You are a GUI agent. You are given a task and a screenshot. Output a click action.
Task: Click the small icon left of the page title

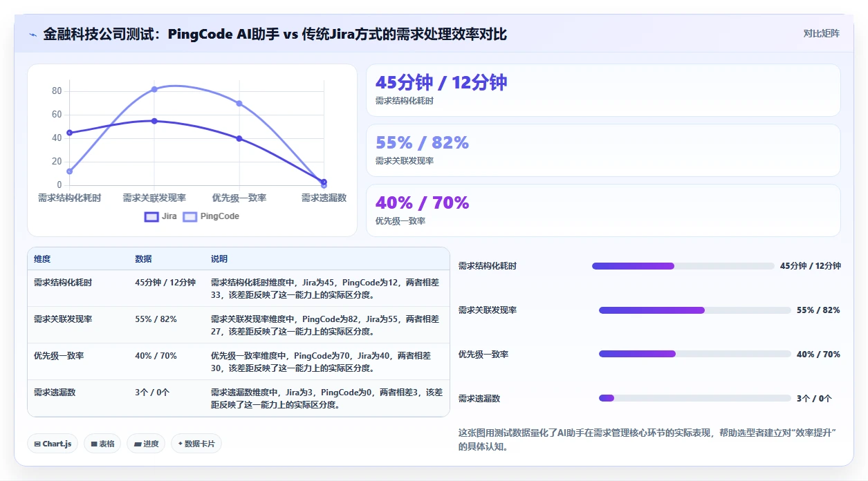[33, 35]
